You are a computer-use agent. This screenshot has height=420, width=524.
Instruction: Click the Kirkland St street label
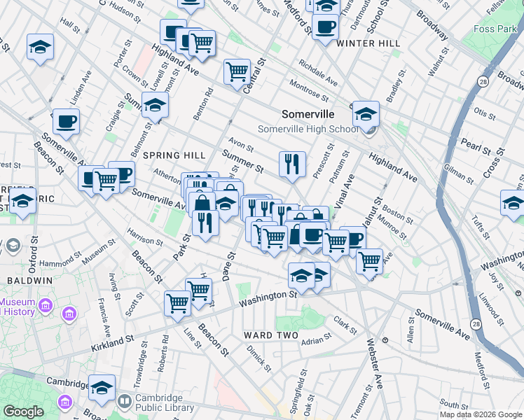pos(112,344)
